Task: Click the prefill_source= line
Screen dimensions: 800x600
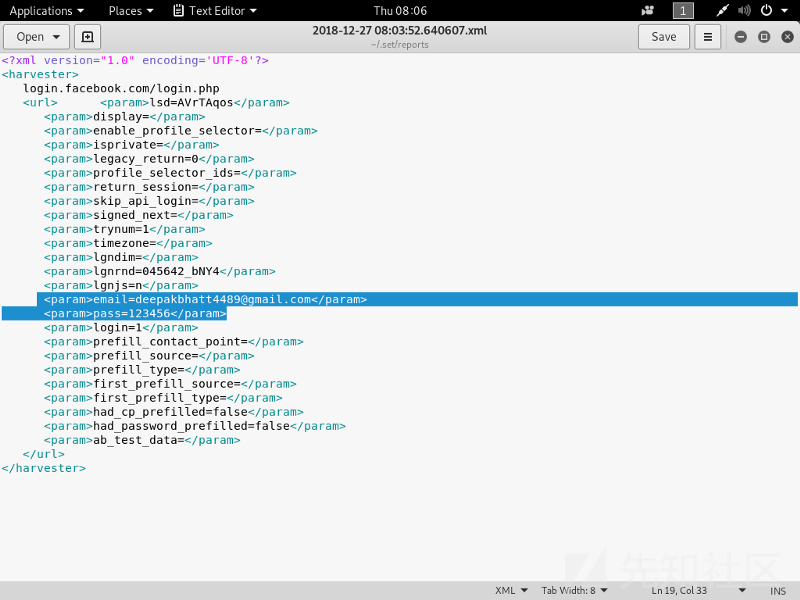Action: click(149, 356)
